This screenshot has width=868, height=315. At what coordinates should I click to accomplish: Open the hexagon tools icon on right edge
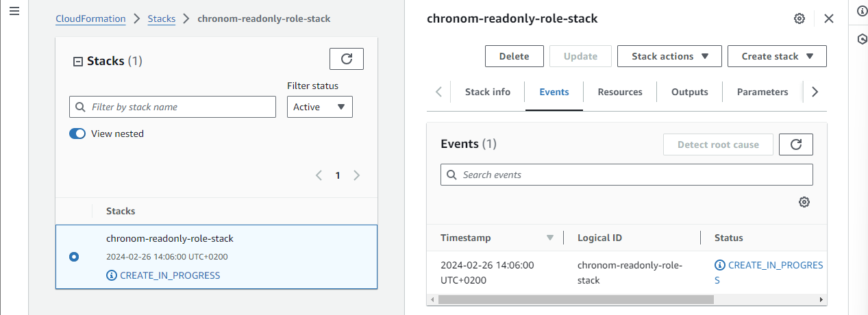[862, 39]
